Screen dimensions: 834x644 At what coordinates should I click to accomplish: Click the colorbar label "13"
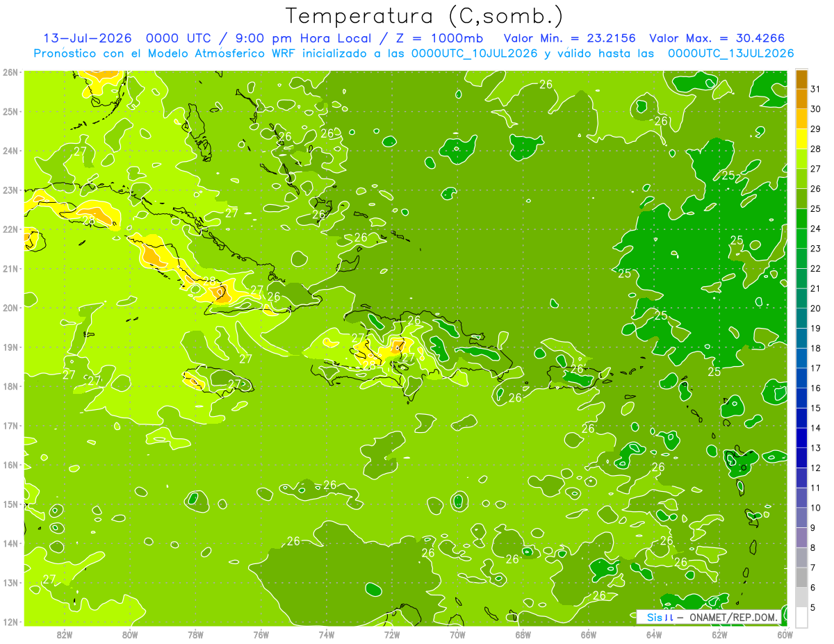pos(816,448)
